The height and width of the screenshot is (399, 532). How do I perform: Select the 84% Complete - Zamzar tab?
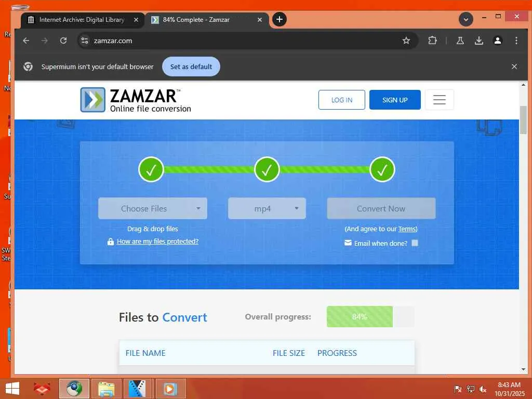(x=207, y=20)
